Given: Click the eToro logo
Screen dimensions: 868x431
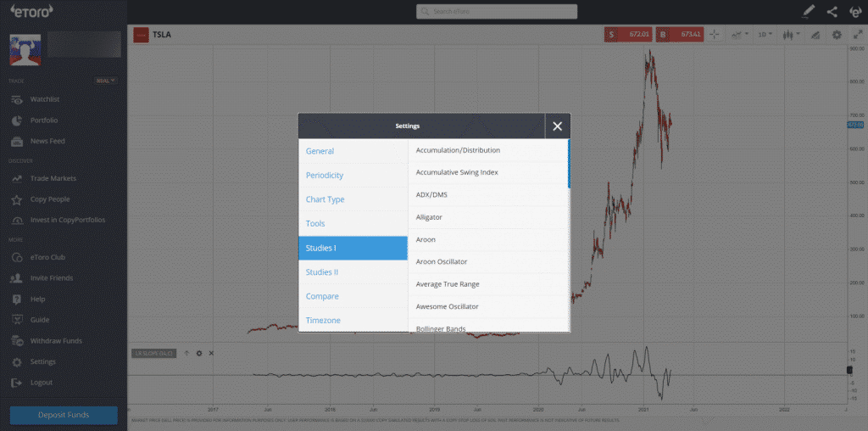Looking at the screenshot, I should coord(31,10).
